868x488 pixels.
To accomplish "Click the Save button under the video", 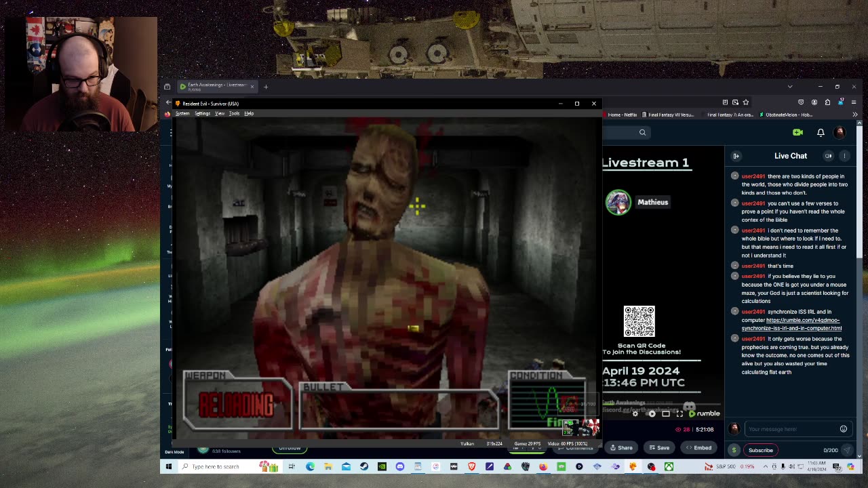I will (x=659, y=447).
